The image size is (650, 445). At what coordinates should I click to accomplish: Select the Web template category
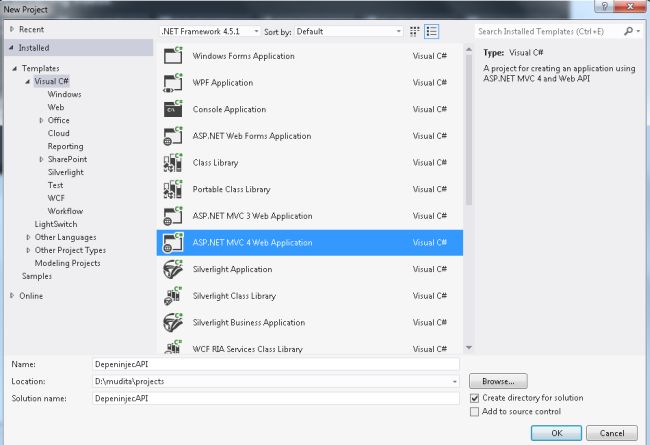click(x=56, y=107)
